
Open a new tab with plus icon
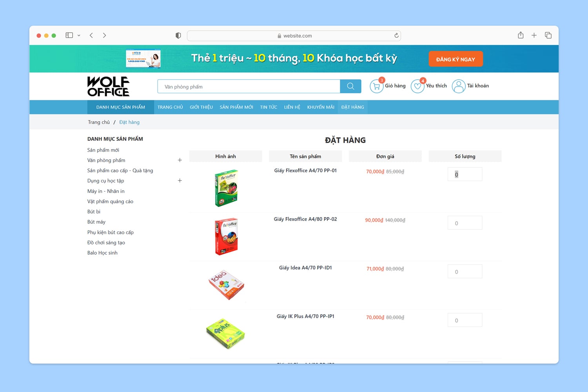534,35
